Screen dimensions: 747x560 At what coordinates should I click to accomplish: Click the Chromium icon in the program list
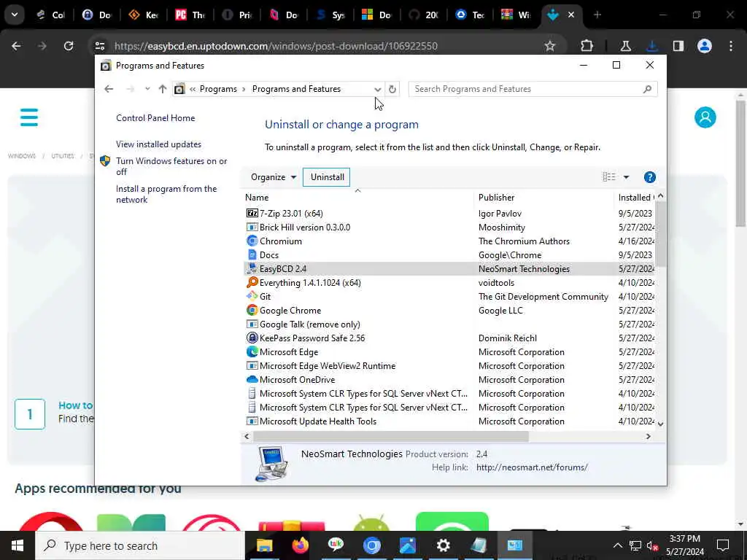point(252,241)
